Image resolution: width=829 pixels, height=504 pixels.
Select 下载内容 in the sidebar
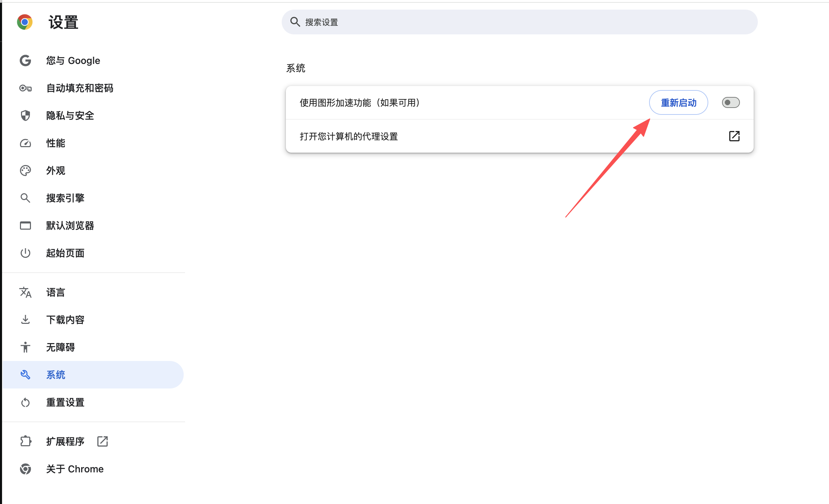point(65,320)
